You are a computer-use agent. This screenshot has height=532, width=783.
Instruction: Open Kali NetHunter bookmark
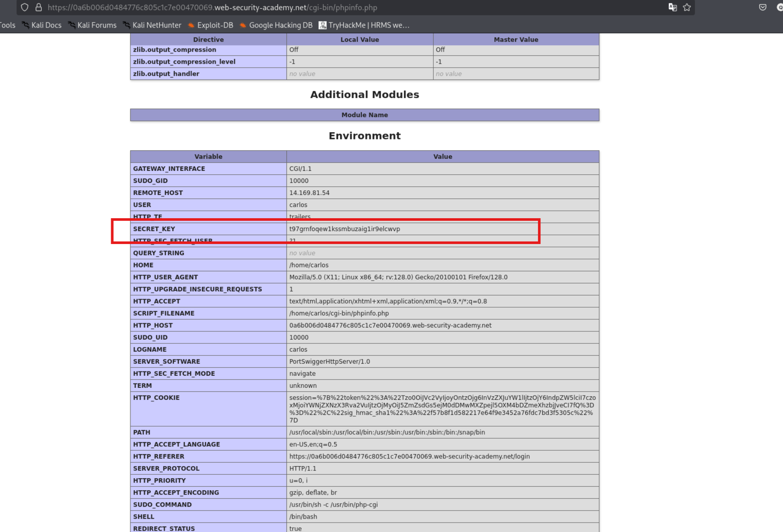pyautogui.click(x=152, y=25)
